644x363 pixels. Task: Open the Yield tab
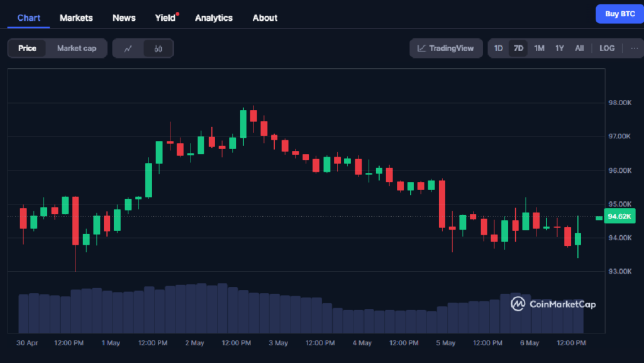click(x=165, y=18)
